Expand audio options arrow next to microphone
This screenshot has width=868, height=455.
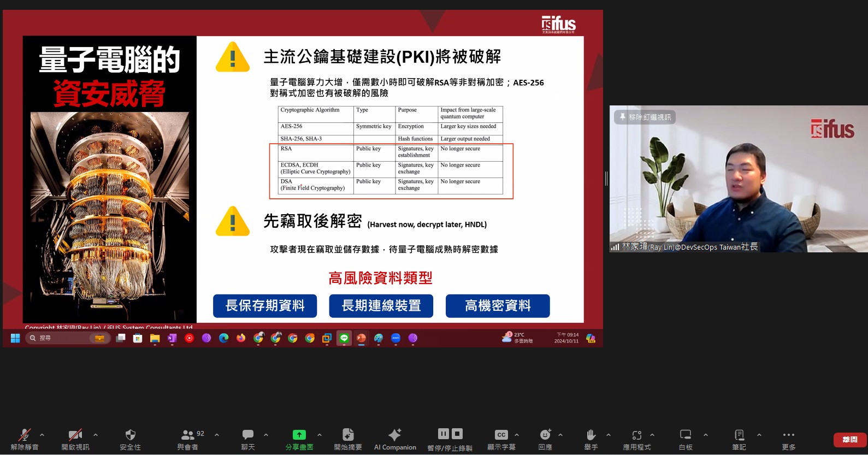[x=42, y=435]
